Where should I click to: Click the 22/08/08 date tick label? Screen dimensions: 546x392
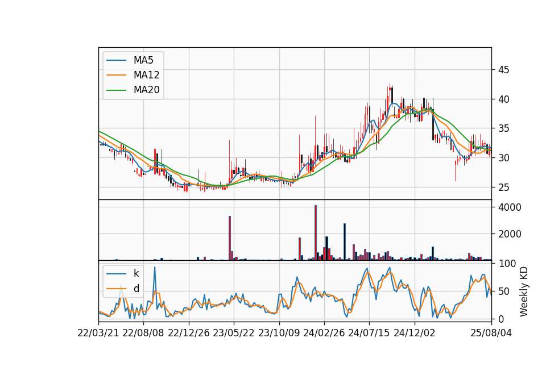[143, 333]
